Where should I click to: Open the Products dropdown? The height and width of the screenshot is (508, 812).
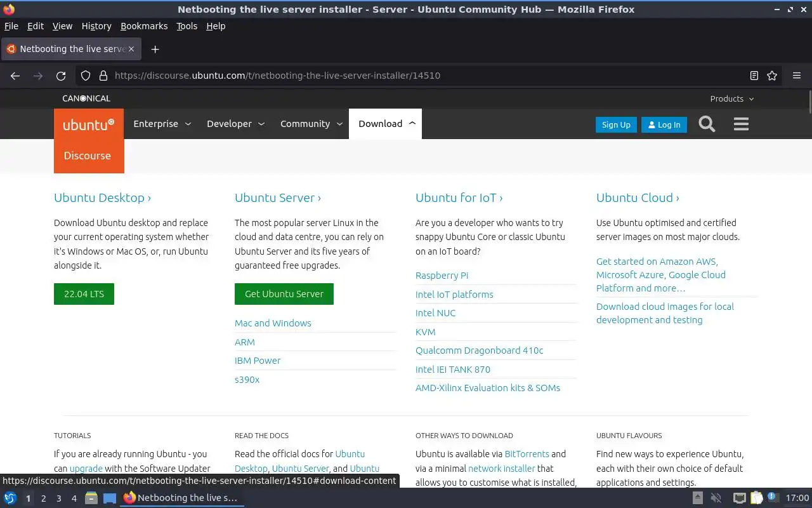[x=732, y=98]
